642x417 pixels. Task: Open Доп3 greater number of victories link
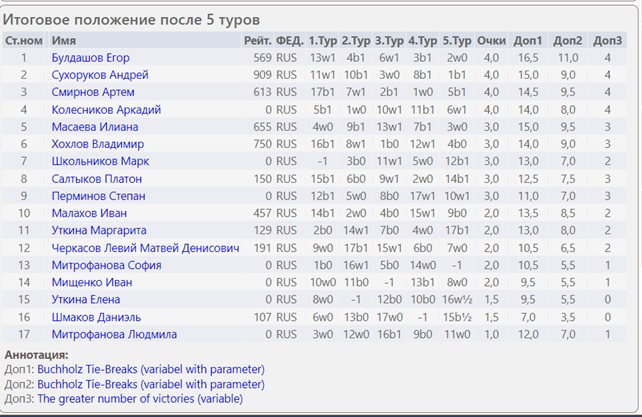[x=140, y=399]
